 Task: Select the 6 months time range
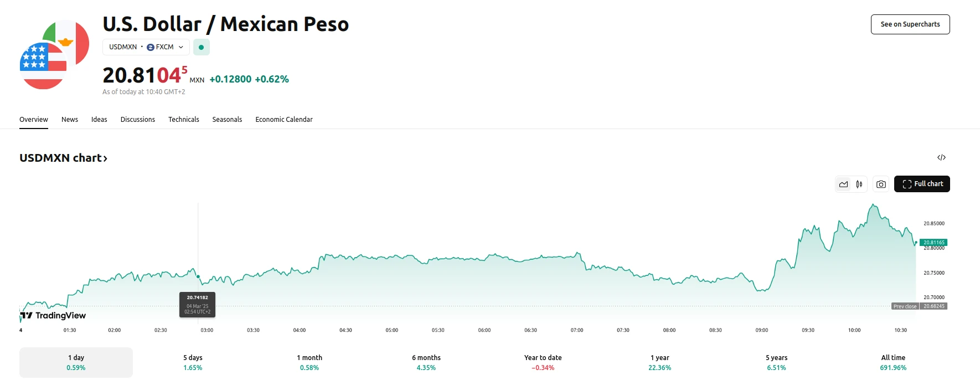click(426, 362)
